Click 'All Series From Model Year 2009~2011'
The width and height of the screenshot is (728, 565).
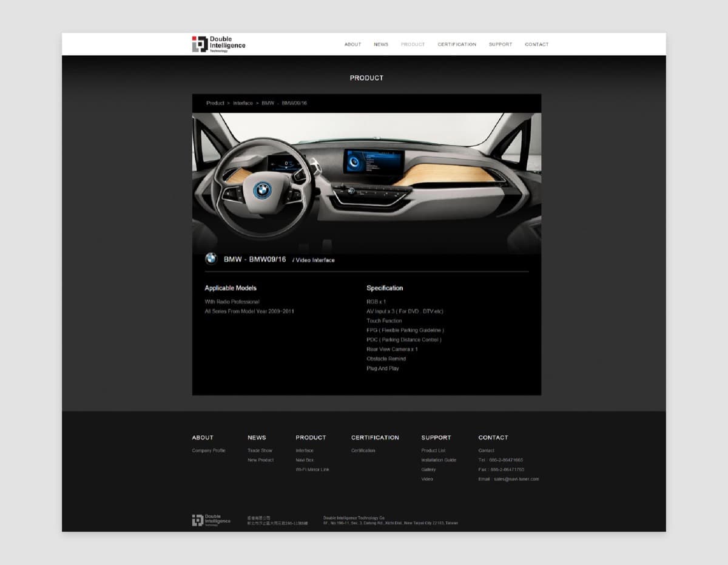click(x=249, y=311)
